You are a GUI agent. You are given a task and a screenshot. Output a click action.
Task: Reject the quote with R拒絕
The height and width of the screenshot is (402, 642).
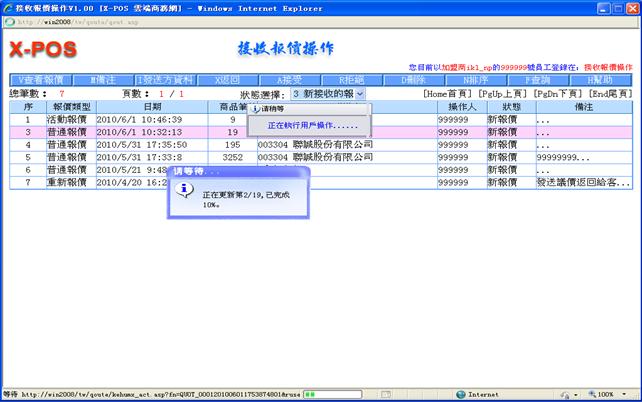350,79
